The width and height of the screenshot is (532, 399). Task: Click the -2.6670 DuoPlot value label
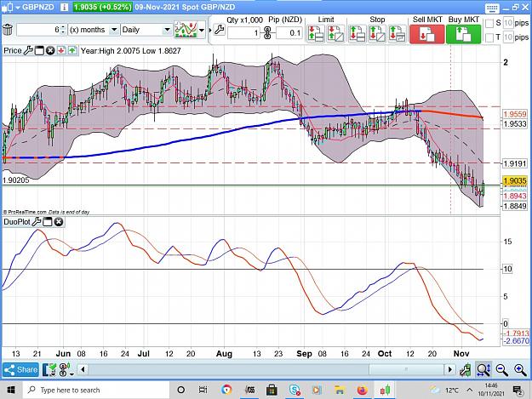516,340
